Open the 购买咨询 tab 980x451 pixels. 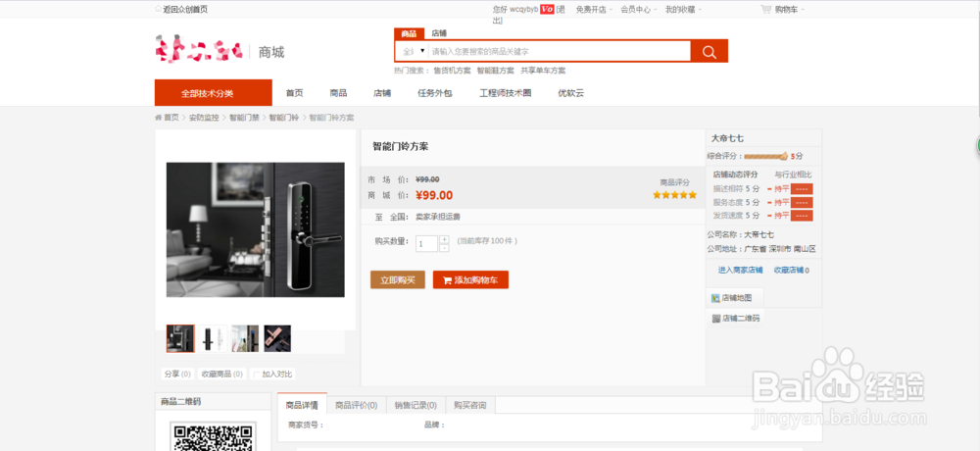[x=470, y=405]
